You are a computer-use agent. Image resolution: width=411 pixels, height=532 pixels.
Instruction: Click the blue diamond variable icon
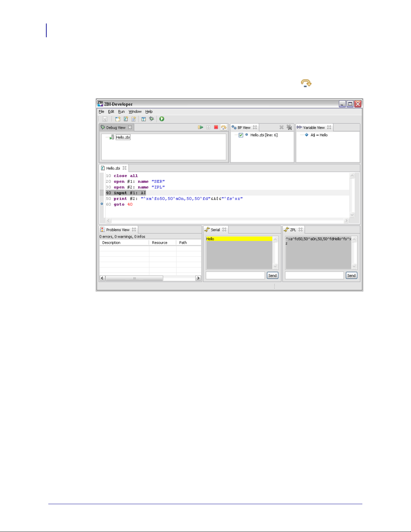tap(307, 135)
